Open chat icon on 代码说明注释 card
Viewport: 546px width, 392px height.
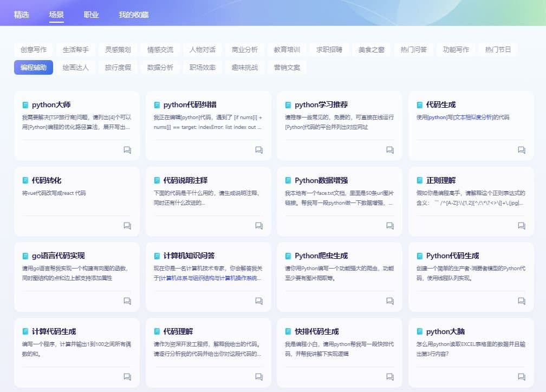point(259,226)
